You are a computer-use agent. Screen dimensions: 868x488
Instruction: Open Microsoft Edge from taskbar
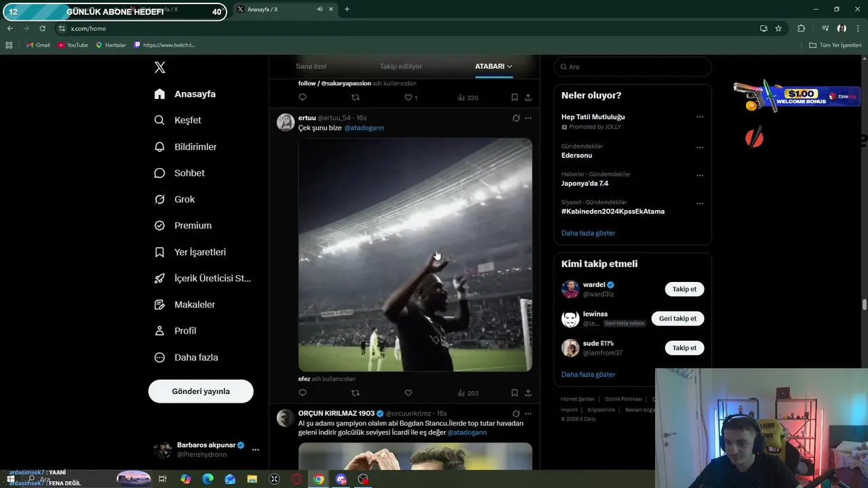click(208, 479)
